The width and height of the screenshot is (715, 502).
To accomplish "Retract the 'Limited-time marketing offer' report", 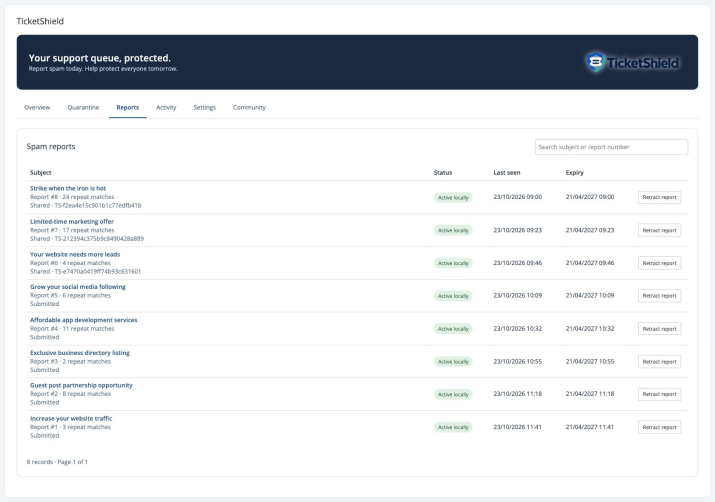I will (659, 230).
